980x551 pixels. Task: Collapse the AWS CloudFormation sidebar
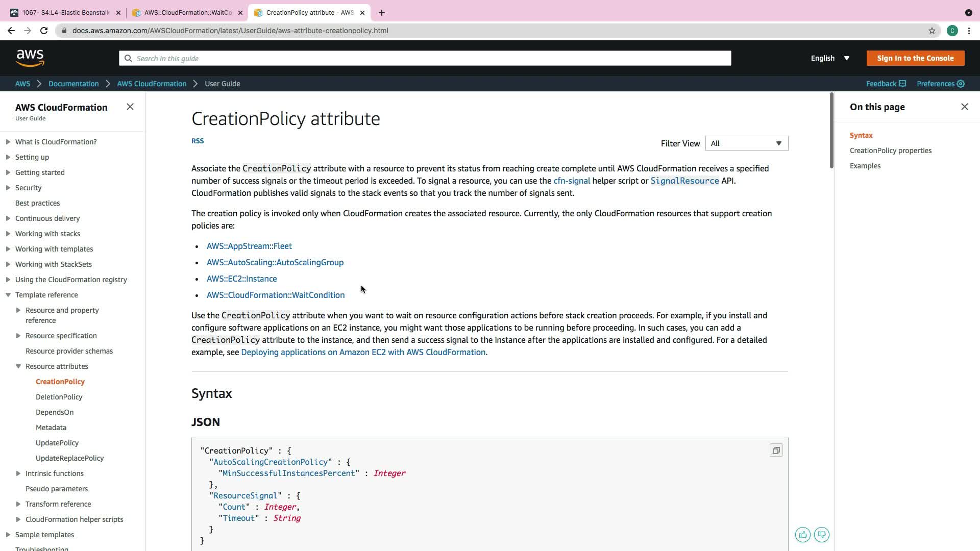(130, 107)
